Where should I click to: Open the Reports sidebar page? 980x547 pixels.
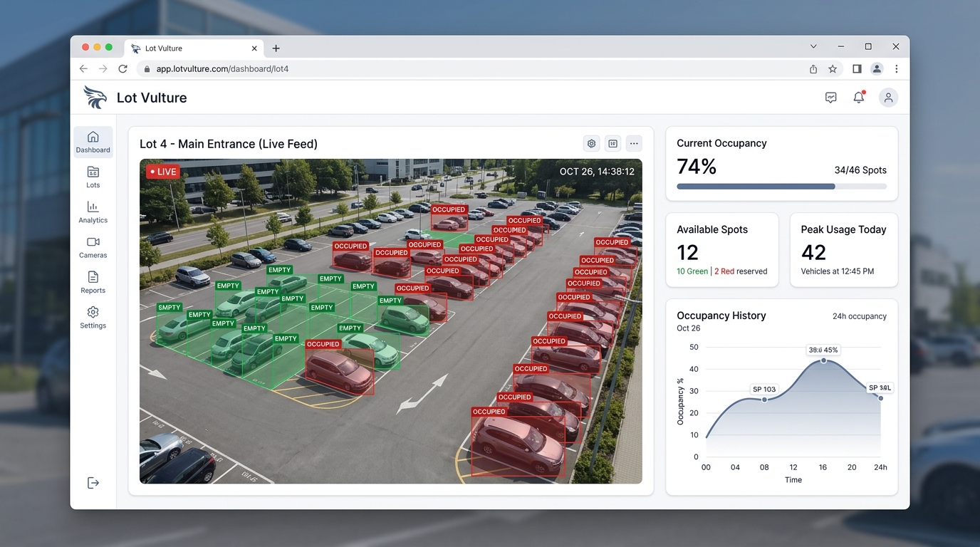[x=93, y=282]
